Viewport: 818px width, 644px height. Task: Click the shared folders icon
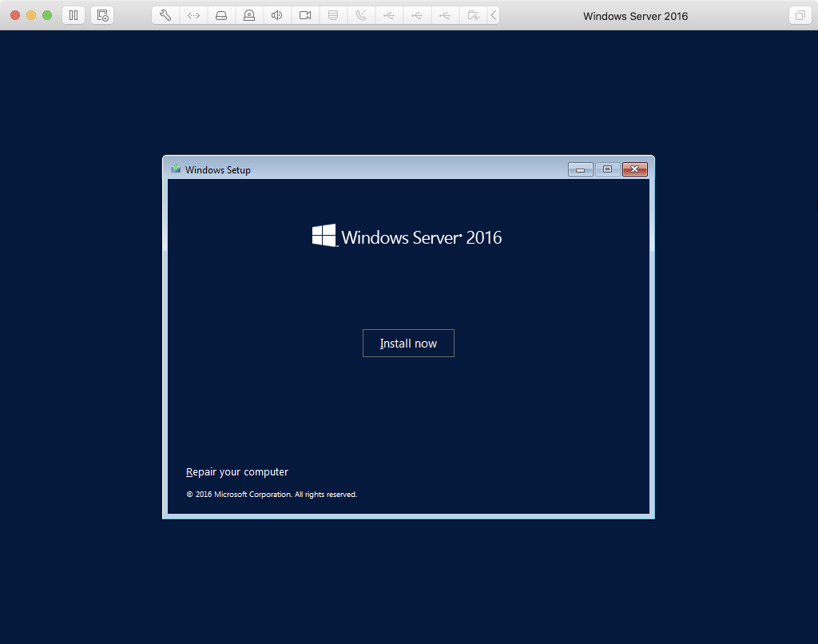click(x=473, y=15)
